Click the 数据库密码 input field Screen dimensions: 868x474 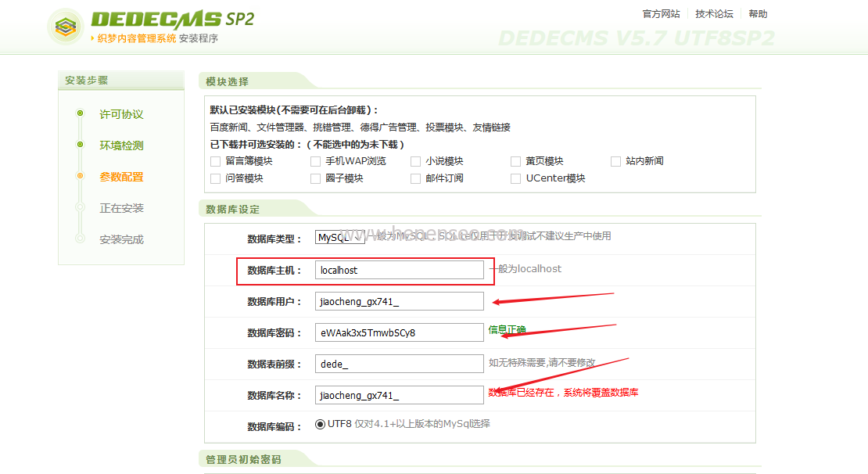(x=399, y=332)
